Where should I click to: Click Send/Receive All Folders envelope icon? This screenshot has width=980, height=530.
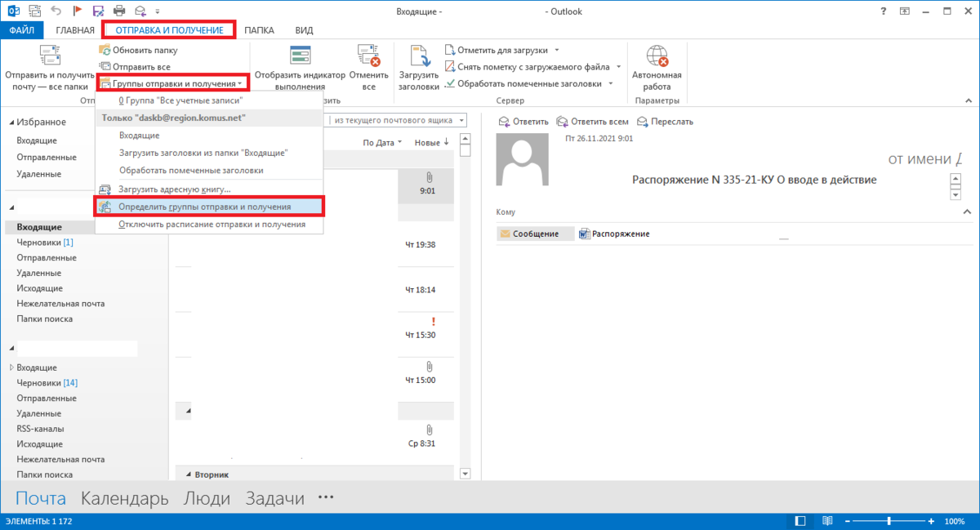click(51, 55)
